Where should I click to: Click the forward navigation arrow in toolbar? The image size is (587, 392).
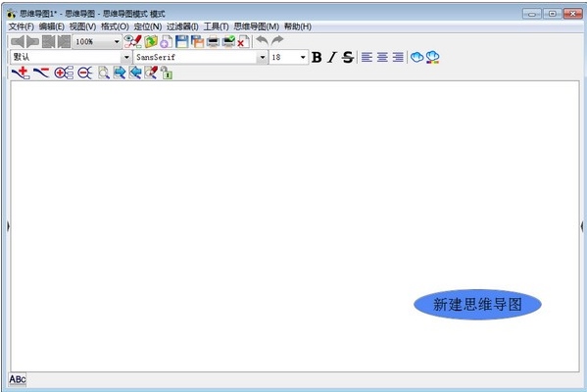32,41
